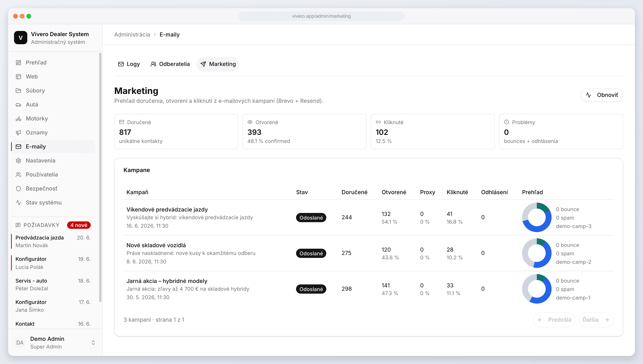Click the Doručené card mail icon
This screenshot has width=643, height=364.
pyautogui.click(x=122, y=122)
